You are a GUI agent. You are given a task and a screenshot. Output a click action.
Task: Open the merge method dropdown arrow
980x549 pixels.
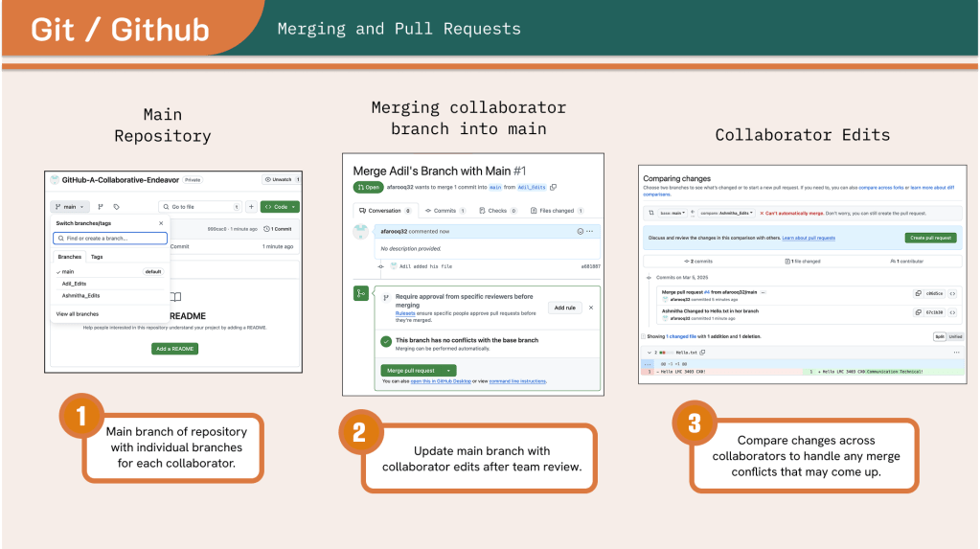click(x=448, y=371)
